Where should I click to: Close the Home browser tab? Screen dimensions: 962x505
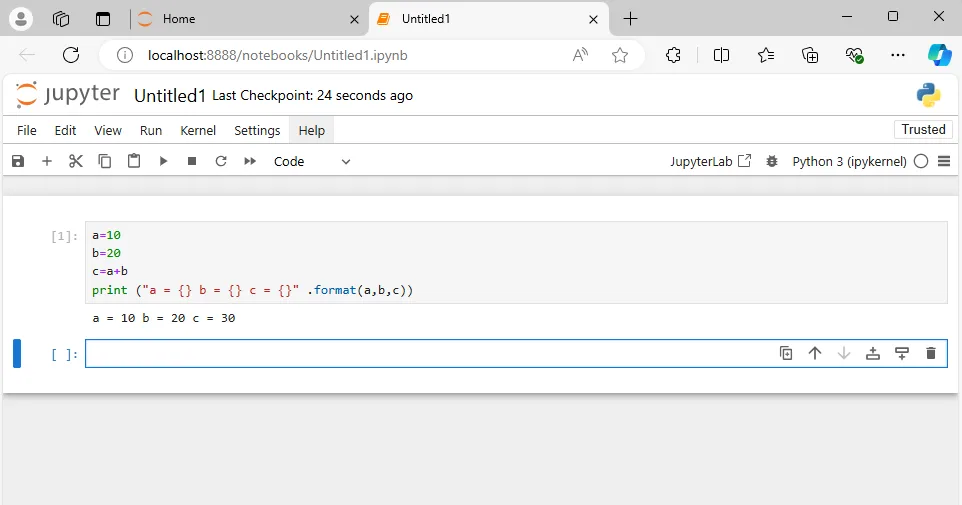click(x=354, y=20)
